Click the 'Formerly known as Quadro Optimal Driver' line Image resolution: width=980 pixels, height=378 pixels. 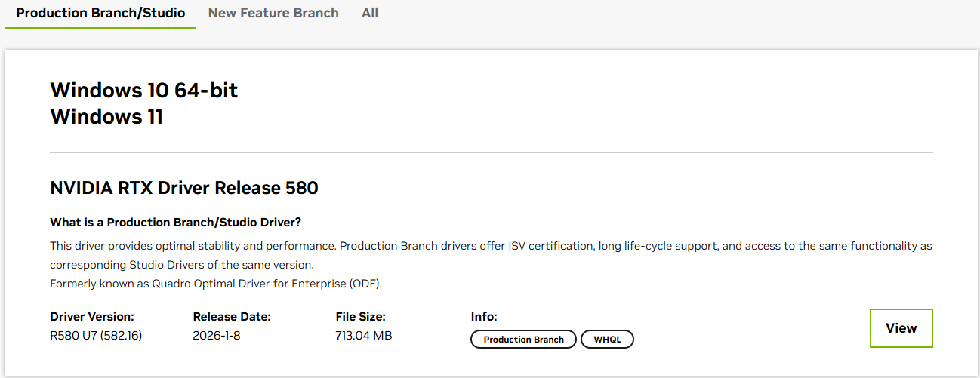(216, 284)
